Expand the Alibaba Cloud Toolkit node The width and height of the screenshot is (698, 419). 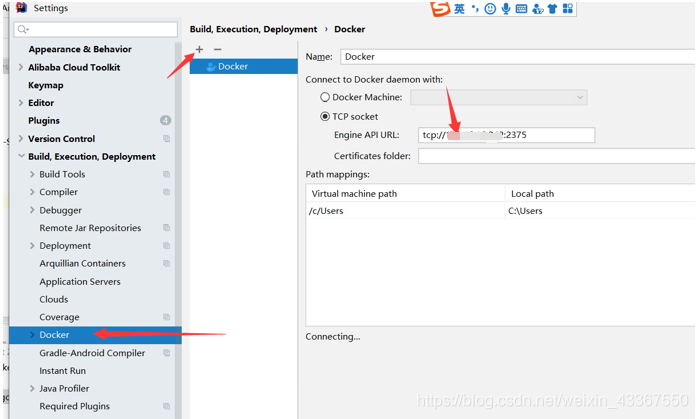tap(20, 67)
